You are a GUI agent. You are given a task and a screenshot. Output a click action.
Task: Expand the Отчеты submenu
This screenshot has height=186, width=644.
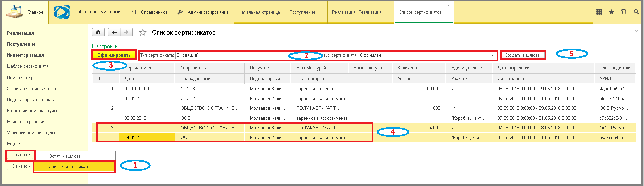(x=21, y=155)
